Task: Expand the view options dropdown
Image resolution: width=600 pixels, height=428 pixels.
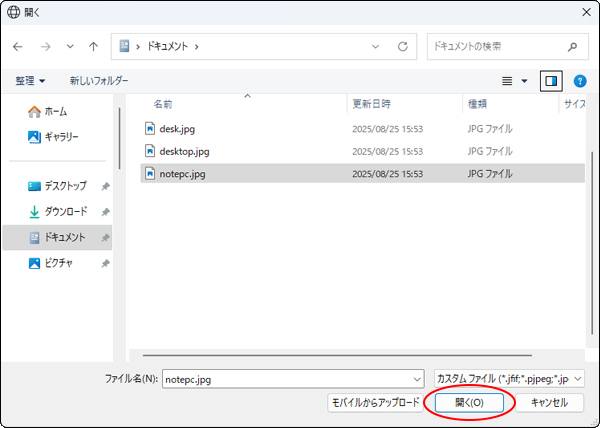Action: [524, 80]
